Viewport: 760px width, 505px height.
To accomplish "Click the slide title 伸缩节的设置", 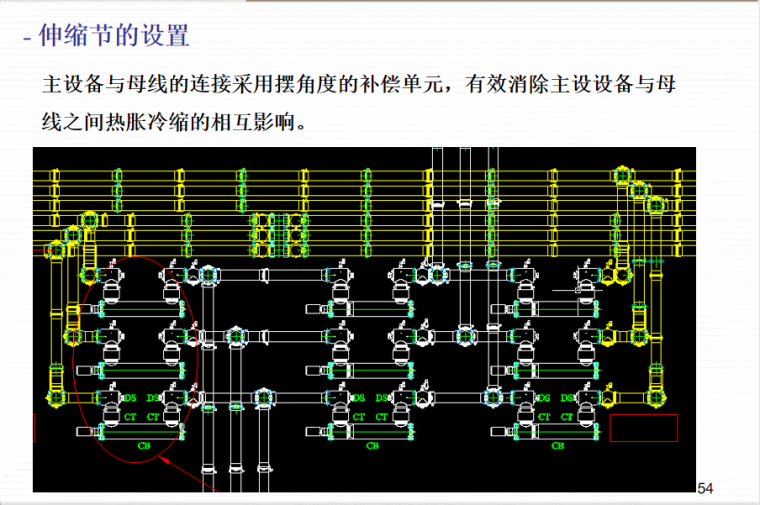I will (x=113, y=37).
